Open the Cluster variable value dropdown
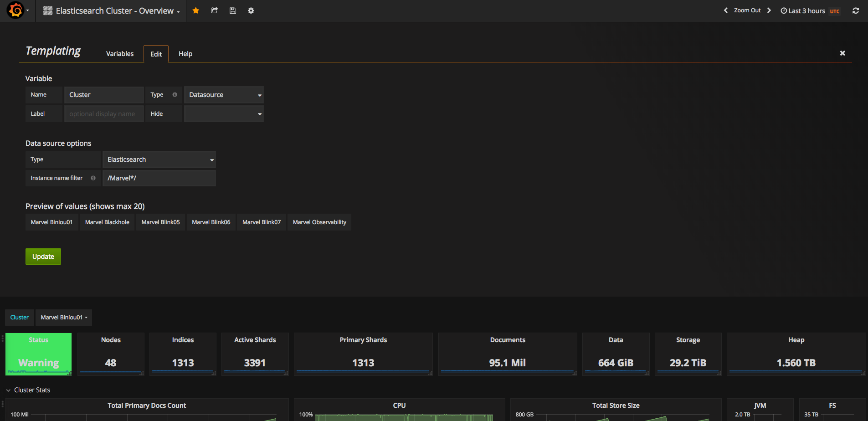This screenshot has width=868, height=421. coord(64,318)
